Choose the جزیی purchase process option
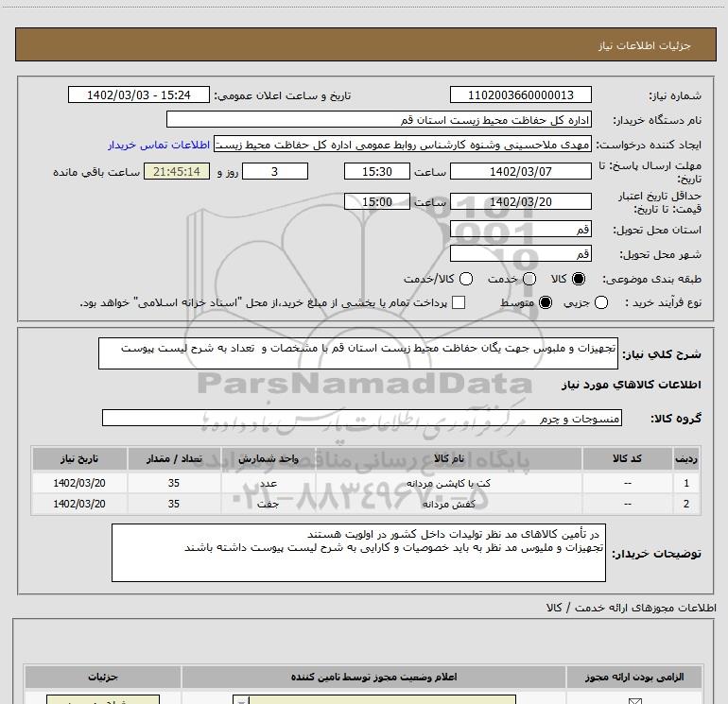 click(x=601, y=302)
